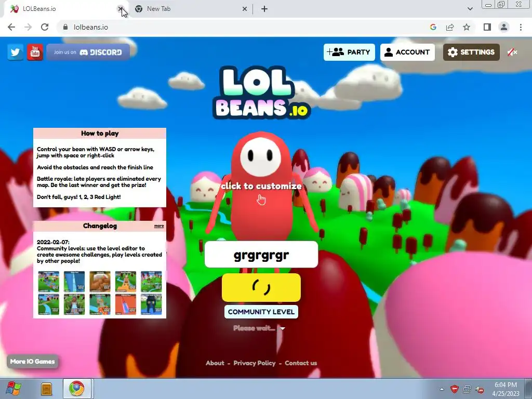
Task: Open the Party menu
Action: [349, 52]
